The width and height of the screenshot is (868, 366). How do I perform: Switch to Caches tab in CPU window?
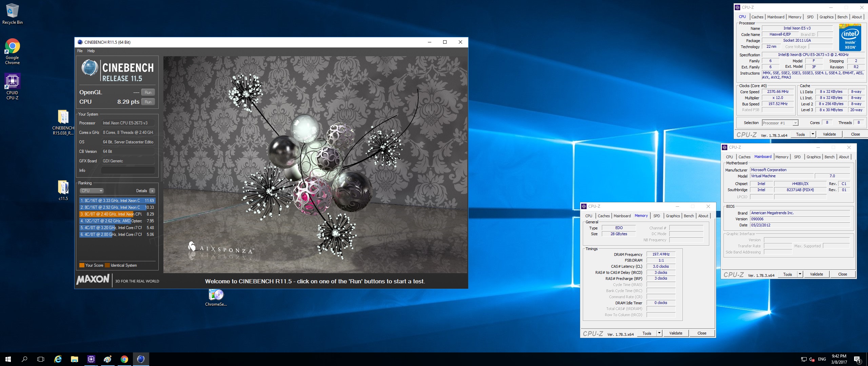pos(757,17)
